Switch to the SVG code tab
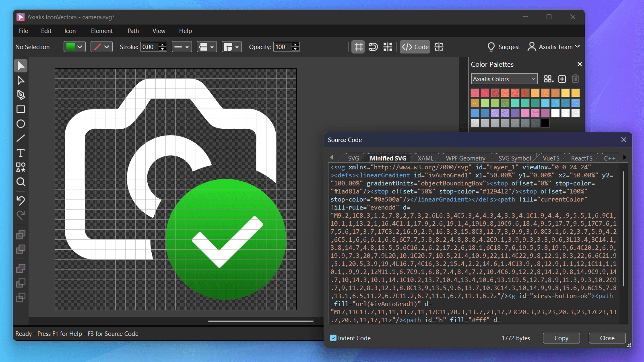The width and height of the screenshot is (644, 362). click(x=353, y=158)
